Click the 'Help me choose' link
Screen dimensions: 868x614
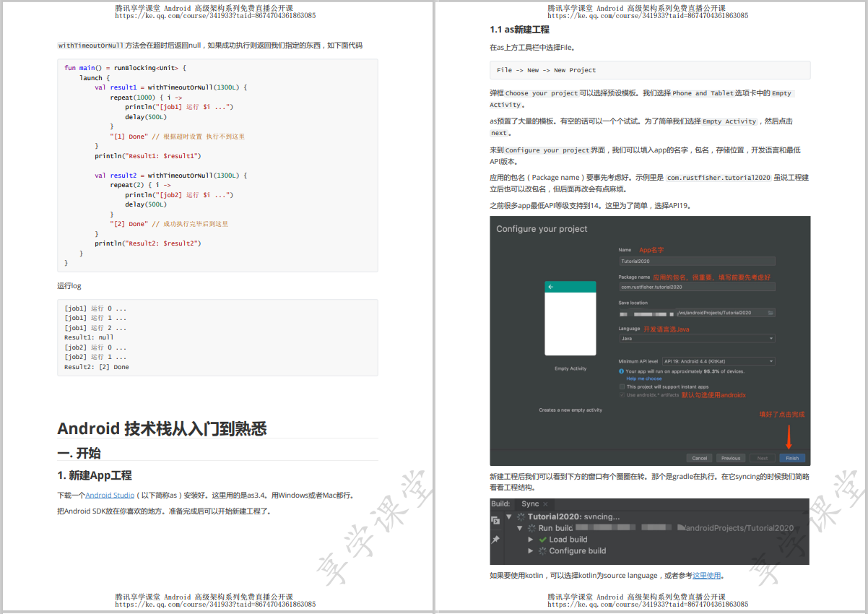point(643,379)
